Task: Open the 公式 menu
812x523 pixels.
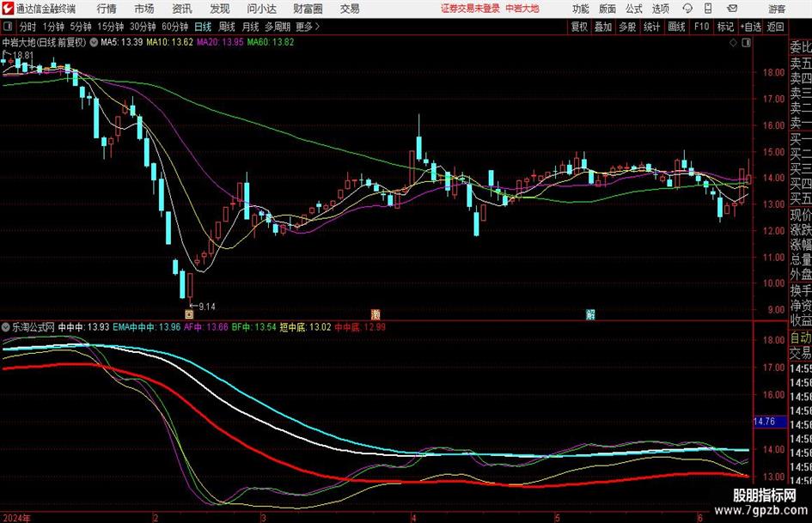Action: [634, 9]
